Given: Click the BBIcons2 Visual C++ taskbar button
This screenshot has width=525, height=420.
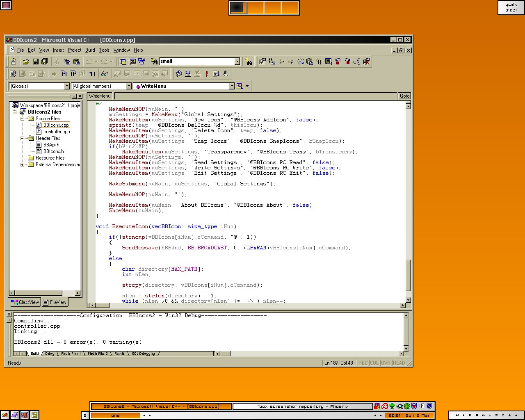Looking at the screenshot, I should [x=161, y=406].
